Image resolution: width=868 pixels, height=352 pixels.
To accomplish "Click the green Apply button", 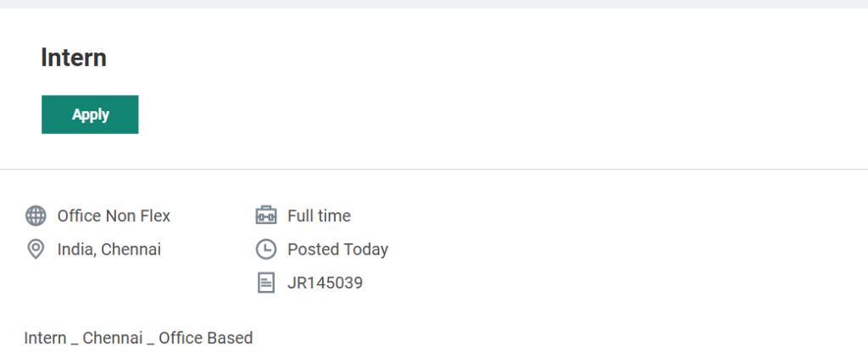I will pos(90,115).
